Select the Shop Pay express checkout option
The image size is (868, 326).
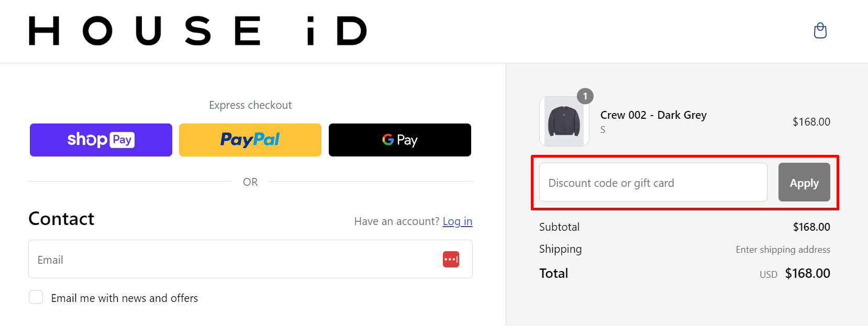click(101, 140)
